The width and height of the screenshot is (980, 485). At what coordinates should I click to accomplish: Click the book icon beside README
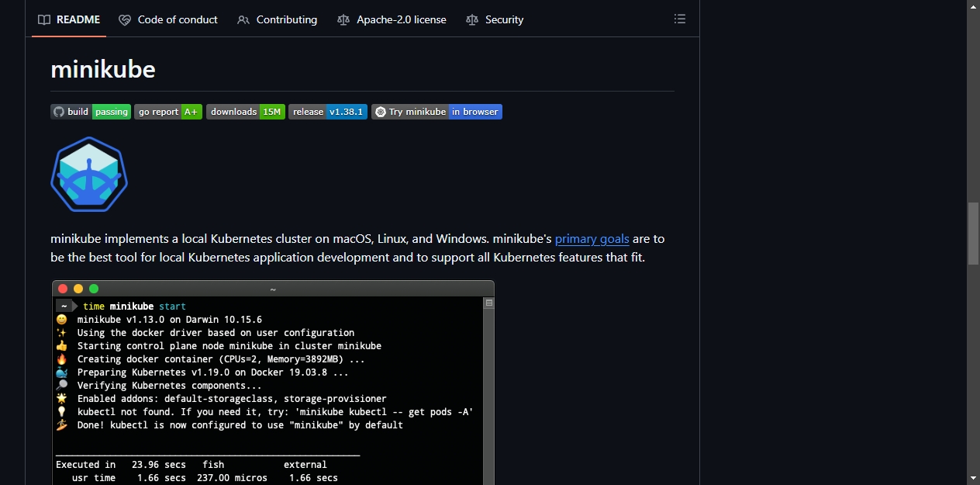(x=44, y=19)
